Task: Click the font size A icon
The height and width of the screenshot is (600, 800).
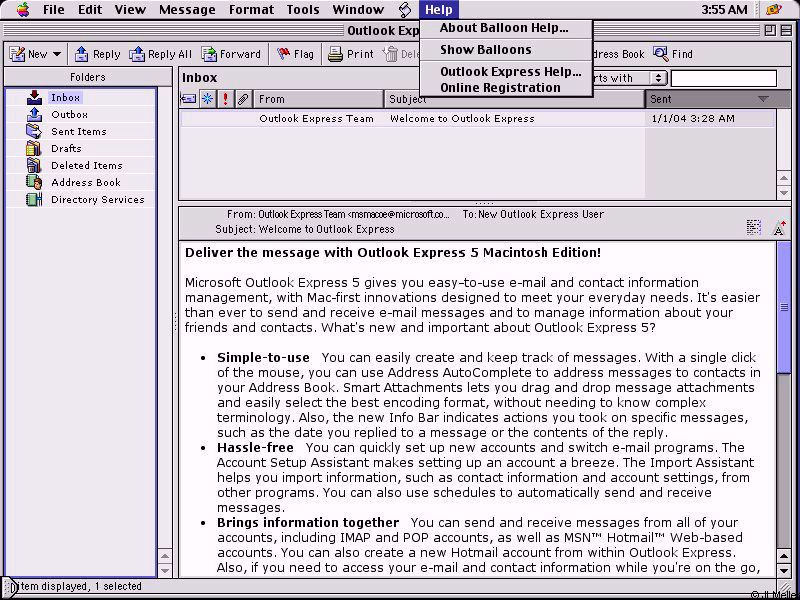Action: [x=779, y=228]
